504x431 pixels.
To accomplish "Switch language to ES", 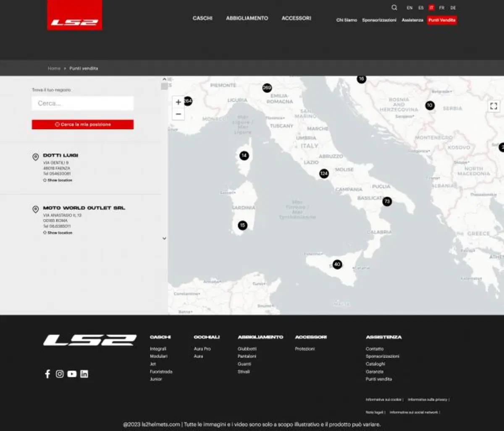I will click(x=421, y=8).
